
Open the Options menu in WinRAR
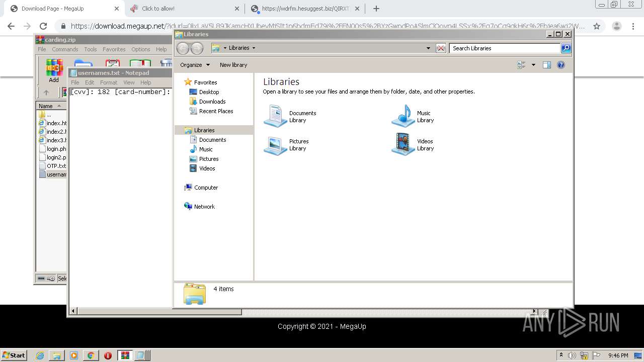(x=141, y=49)
